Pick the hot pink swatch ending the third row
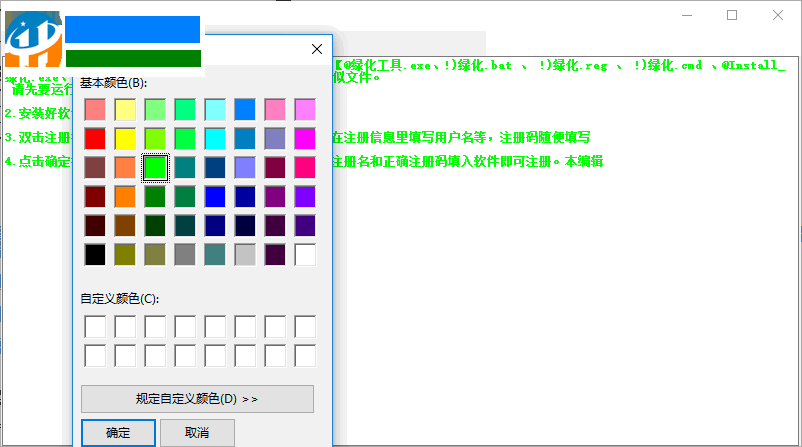 pyautogui.click(x=305, y=168)
